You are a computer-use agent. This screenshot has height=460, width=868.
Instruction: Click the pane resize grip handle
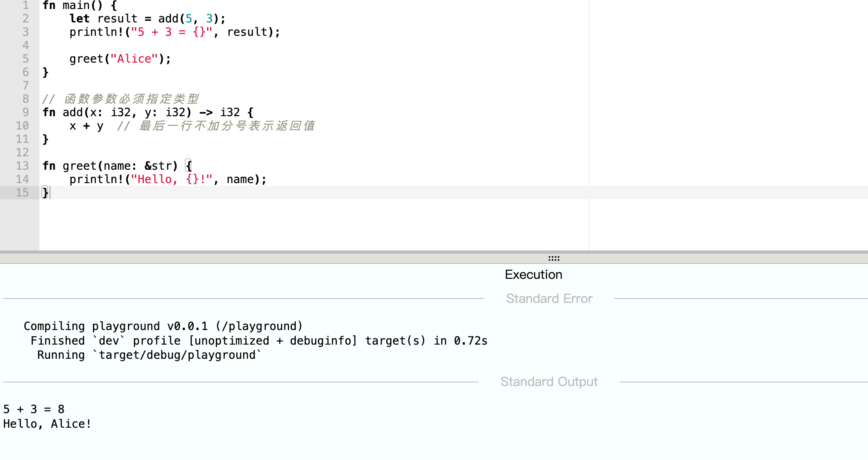554,258
